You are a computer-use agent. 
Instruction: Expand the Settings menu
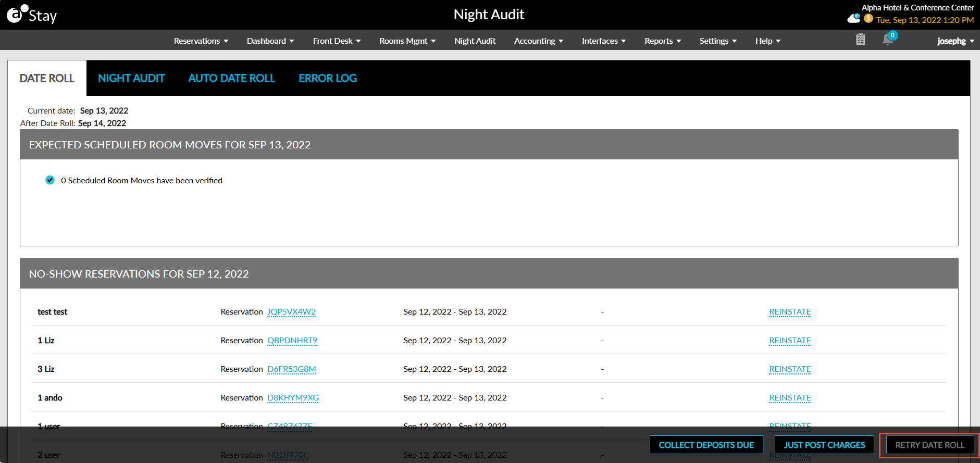tap(718, 41)
